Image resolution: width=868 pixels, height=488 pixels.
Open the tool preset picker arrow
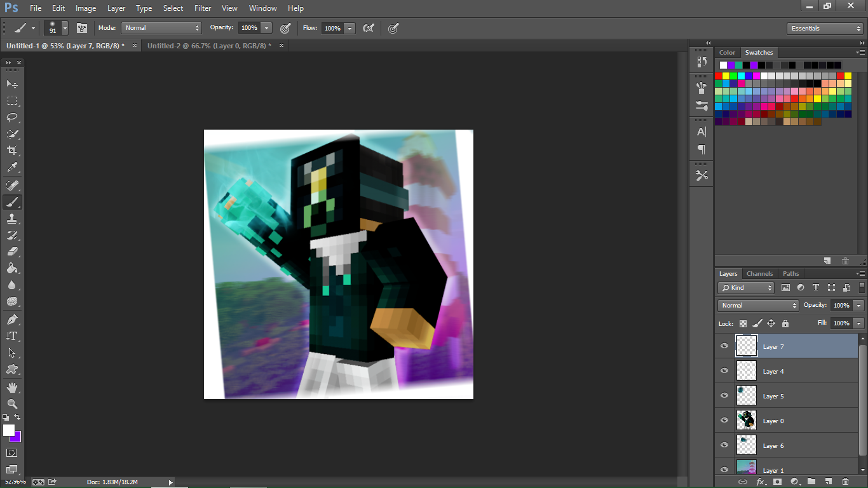(x=33, y=29)
